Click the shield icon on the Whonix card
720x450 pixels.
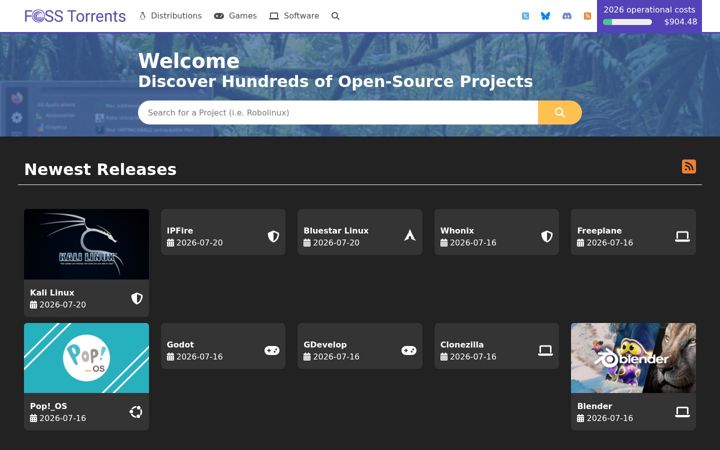[546, 236]
